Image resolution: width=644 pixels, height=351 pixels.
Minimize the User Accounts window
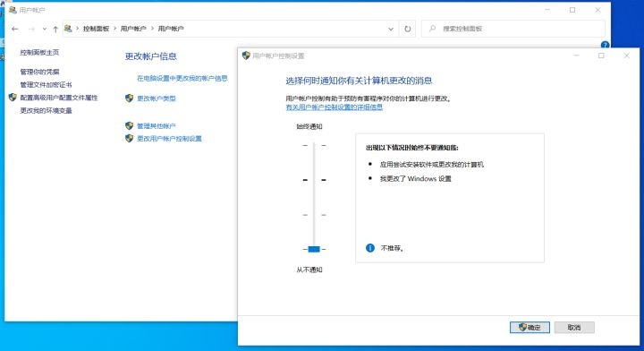(547, 10)
